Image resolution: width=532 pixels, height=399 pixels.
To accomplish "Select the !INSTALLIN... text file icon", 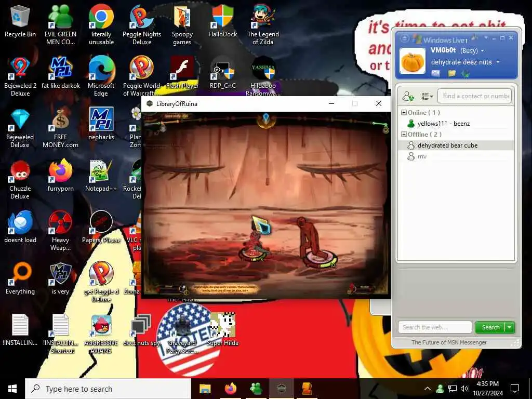I will [20, 329].
